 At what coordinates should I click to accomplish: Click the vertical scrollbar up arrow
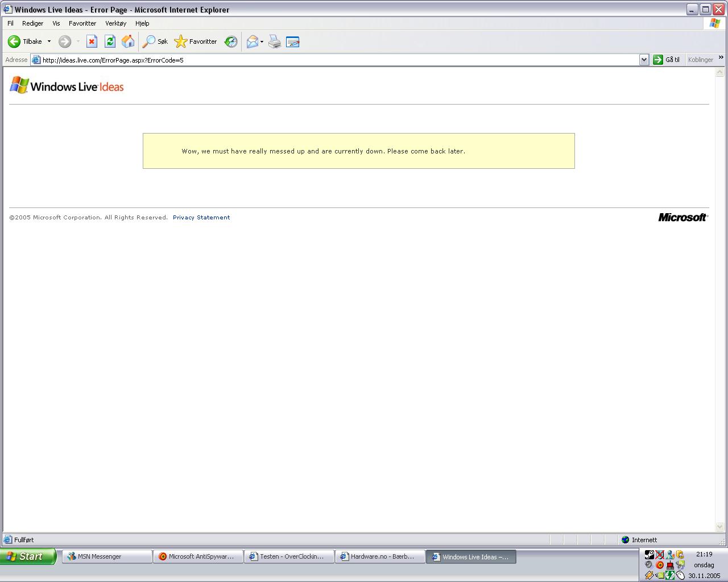pos(719,72)
